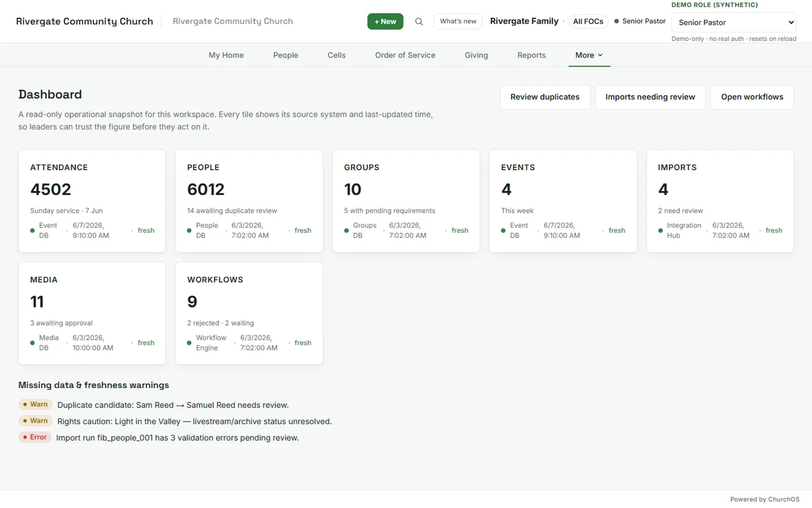This screenshot has width=812, height=508.
Task: Open Imports needing review
Action: [x=650, y=97]
